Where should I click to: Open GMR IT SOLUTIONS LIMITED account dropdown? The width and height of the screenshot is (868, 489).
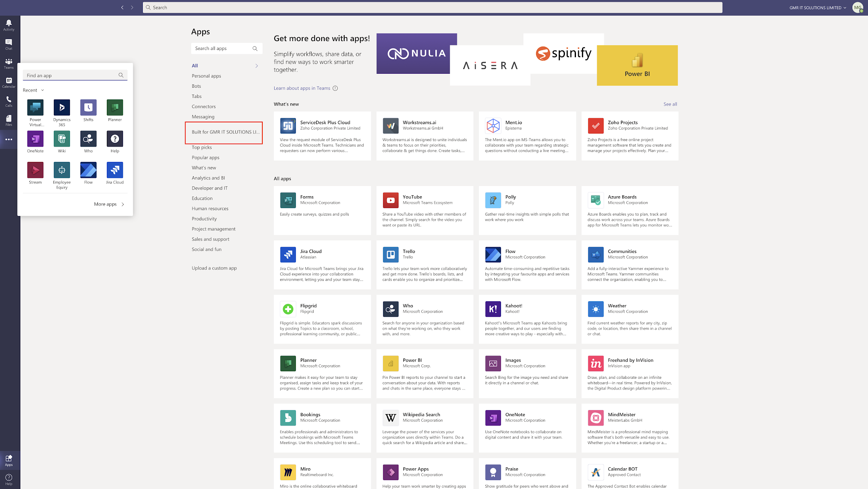[x=818, y=8]
